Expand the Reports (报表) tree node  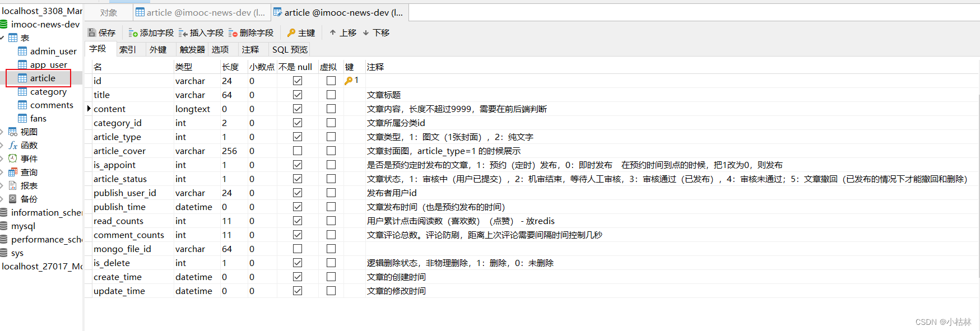click(2, 185)
